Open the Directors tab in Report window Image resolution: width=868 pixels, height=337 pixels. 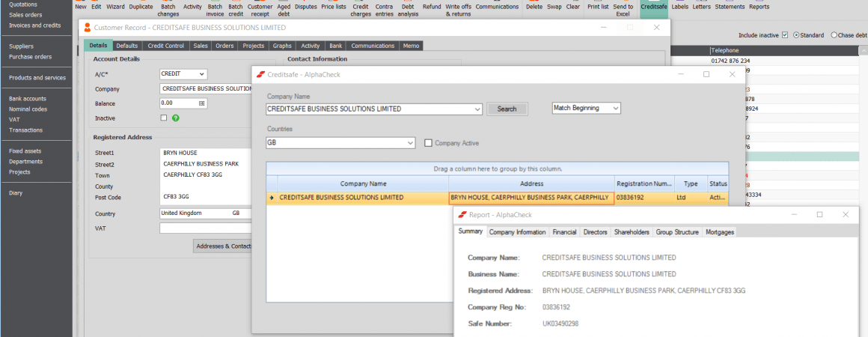(596, 232)
